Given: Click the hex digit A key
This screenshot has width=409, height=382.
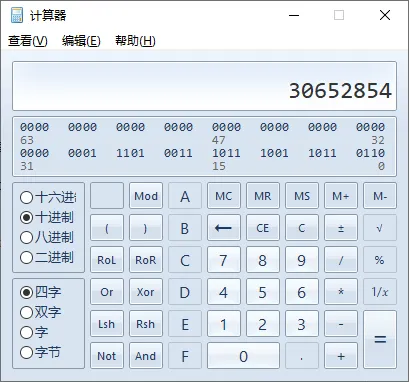Looking at the screenshot, I should [185, 196].
